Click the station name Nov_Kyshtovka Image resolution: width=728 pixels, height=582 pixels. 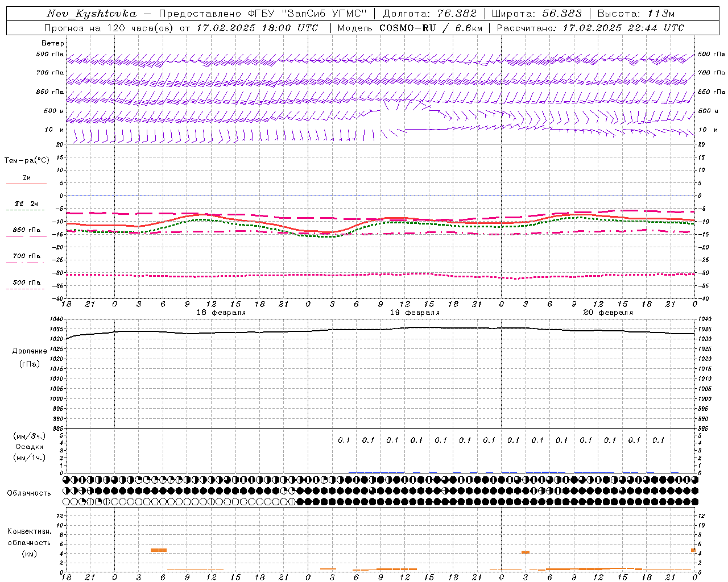coord(91,14)
